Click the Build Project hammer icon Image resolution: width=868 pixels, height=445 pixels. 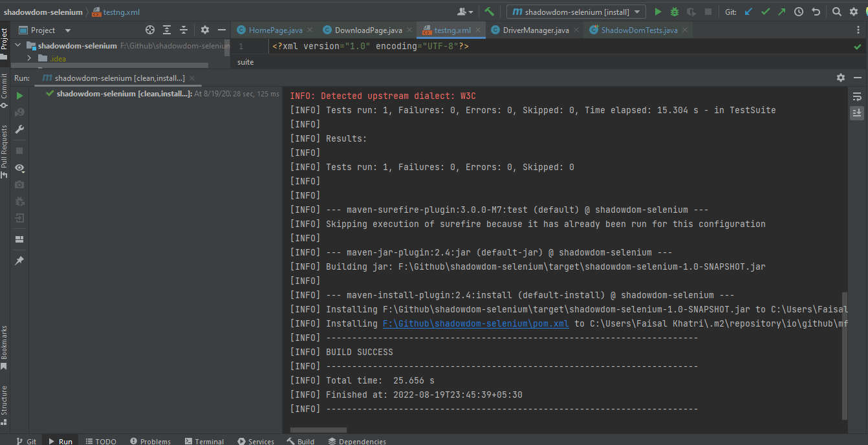[x=490, y=12]
